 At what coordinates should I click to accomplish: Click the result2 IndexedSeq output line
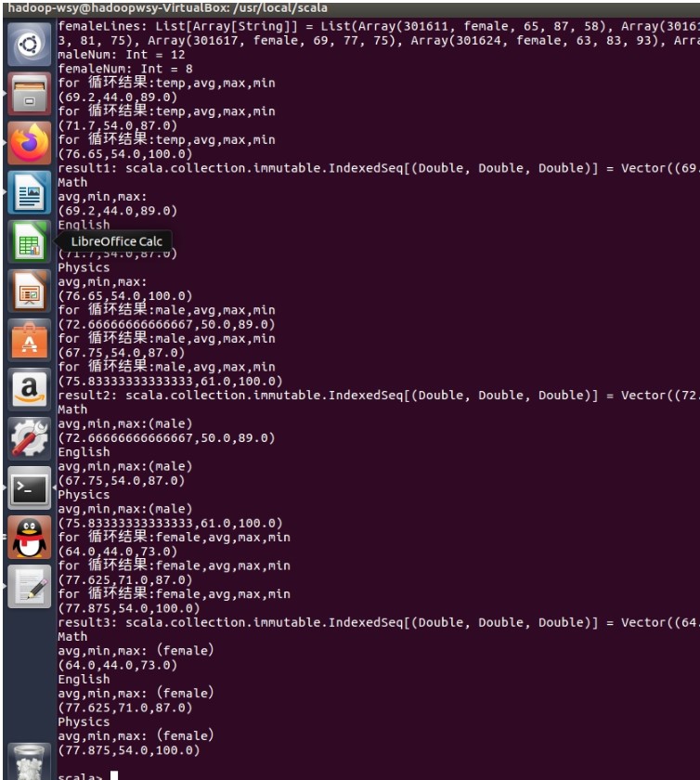378,396
